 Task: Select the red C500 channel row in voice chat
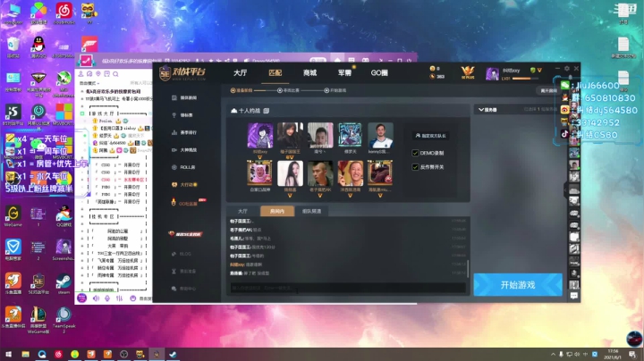119,180
